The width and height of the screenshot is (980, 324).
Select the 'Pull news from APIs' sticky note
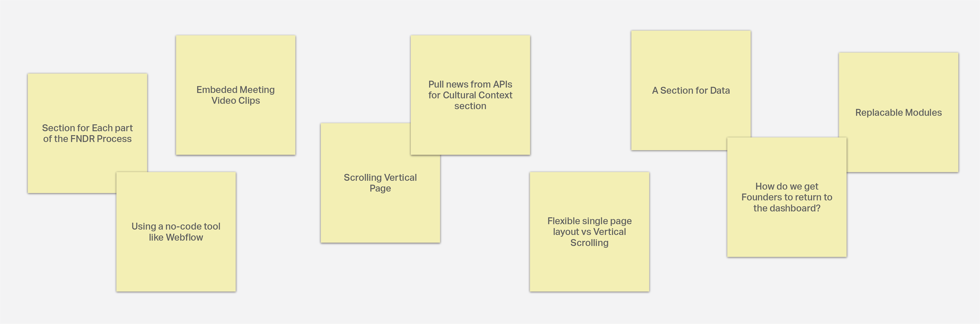coord(470,95)
